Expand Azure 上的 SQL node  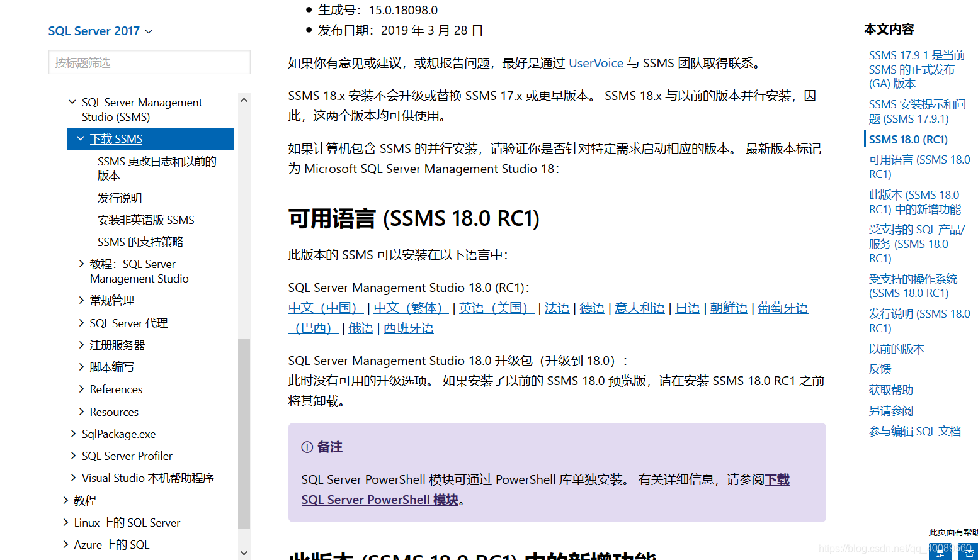pyautogui.click(x=65, y=544)
